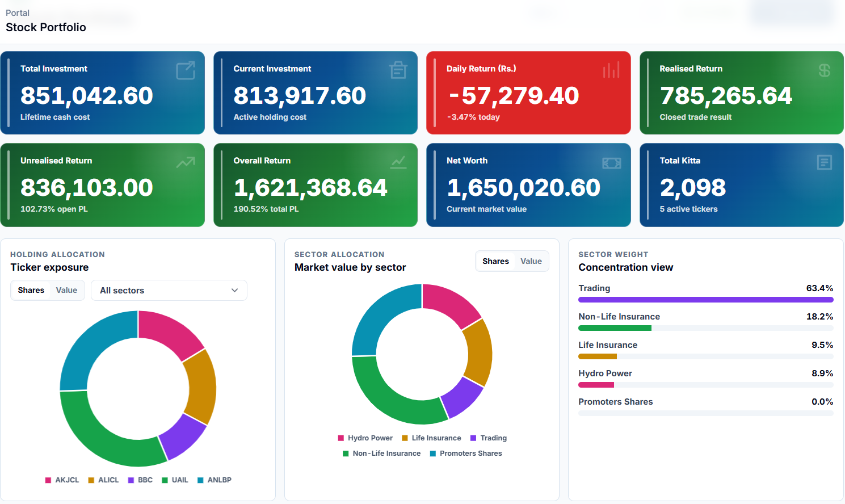Viewport: 845px width, 504px height.
Task: Toggle Hydro Power legend in sector chart
Action: click(365, 438)
